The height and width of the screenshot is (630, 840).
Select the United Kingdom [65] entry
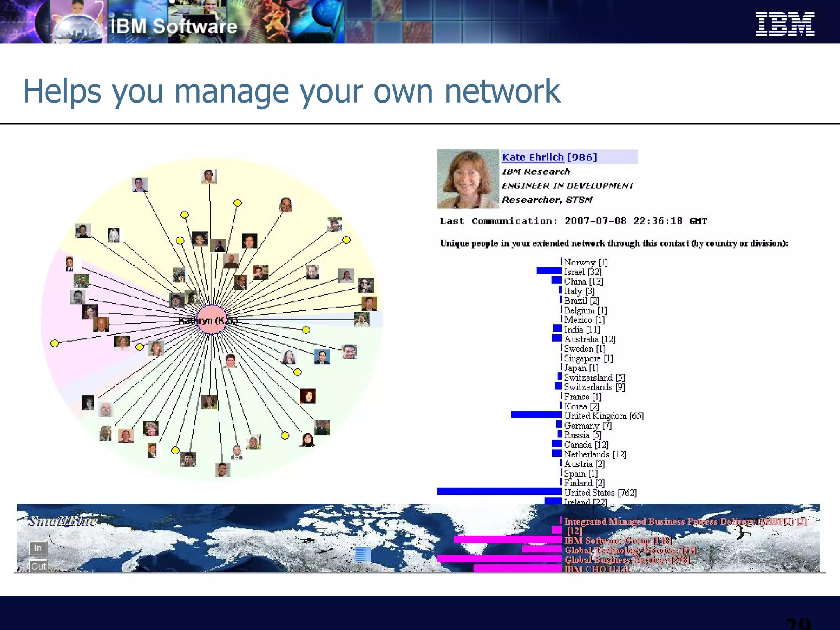pyautogui.click(x=604, y=416)
